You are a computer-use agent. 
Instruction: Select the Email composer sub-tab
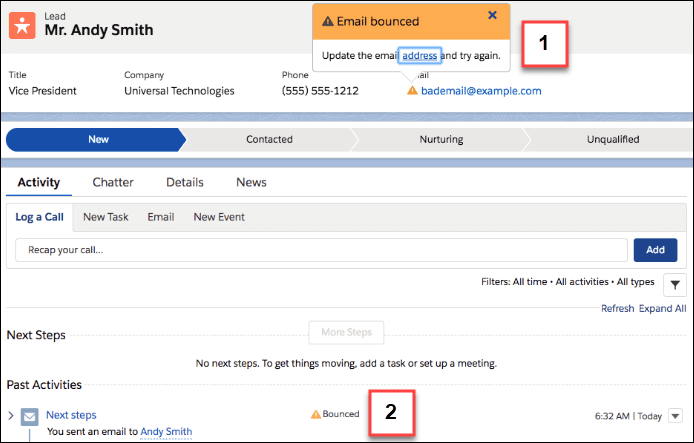[x=161, y=216]
